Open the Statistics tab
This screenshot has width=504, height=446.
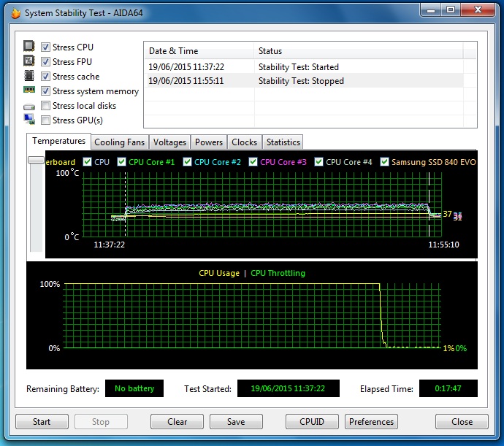tap(283, 142)
